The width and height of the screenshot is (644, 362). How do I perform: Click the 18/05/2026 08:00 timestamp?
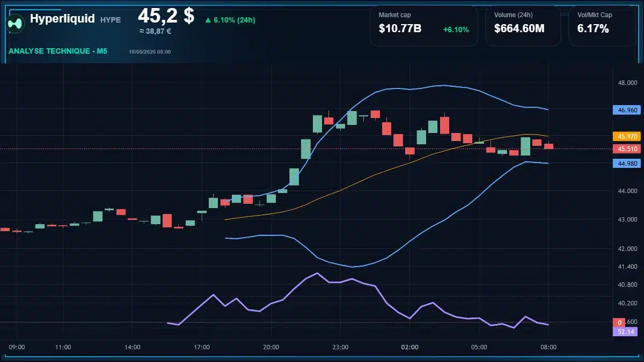coord(150,51)
